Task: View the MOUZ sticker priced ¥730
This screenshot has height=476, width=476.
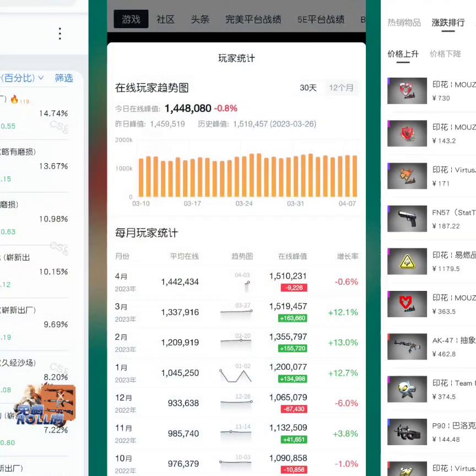Action: pyautogui.click(x=407, y=91)
